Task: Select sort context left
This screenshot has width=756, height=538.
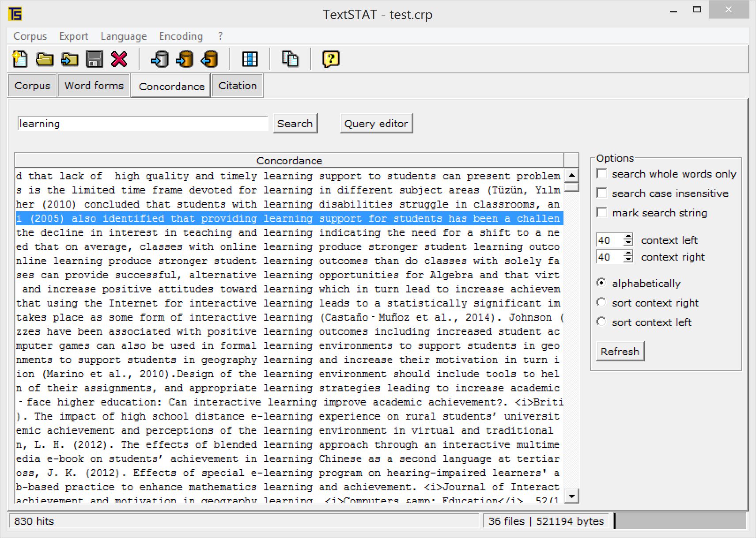Action: (x=601, y=322)
